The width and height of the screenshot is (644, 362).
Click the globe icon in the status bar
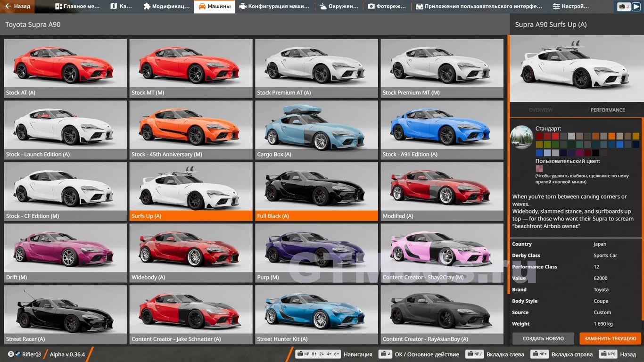(x=11, y=354)
